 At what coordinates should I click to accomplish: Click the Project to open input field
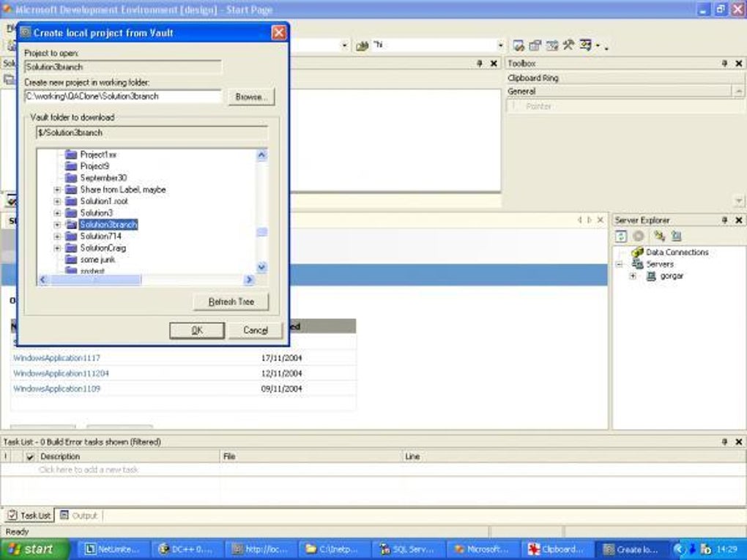pyautogui.click(x=121, y=66)
